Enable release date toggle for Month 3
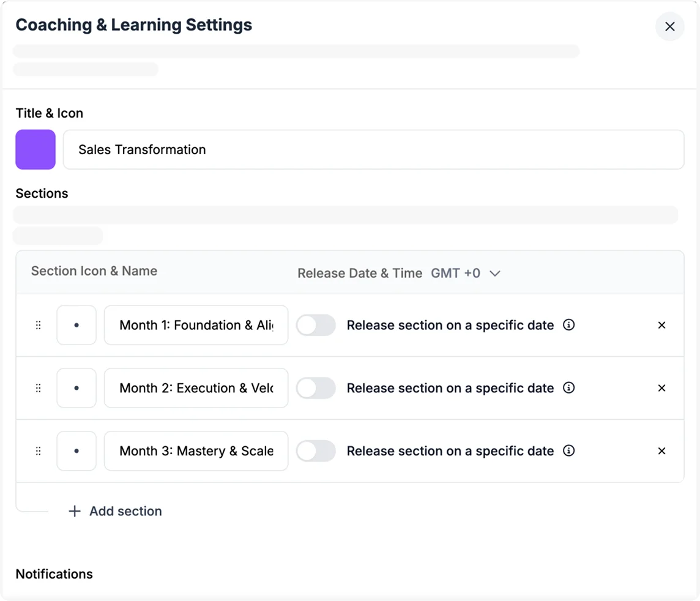Image resolution: width=700 pixels, height=601 pixels. (x=316, y=451)
